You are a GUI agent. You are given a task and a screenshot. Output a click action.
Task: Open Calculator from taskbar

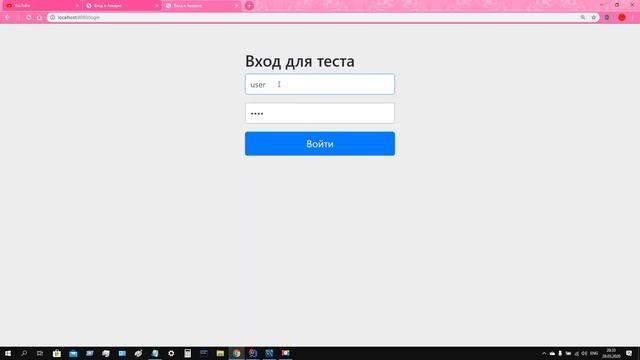(187, 353)
